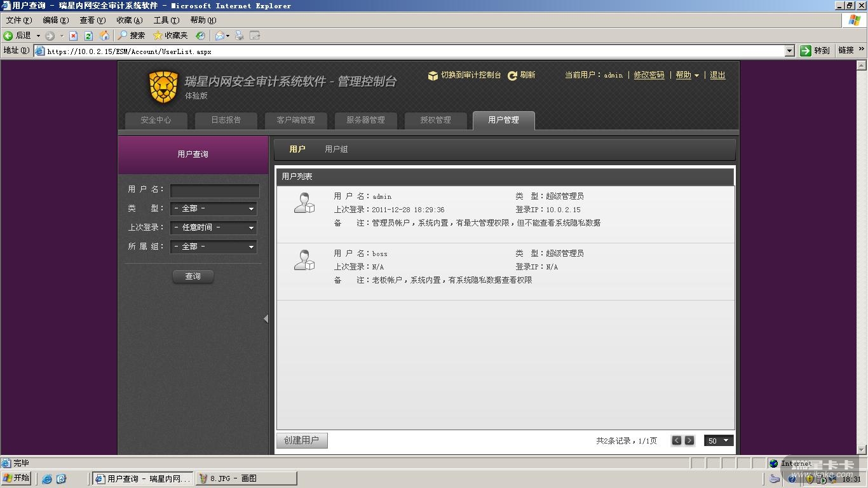The image size is (868, 488).
Task: Switch to the 用户组 tab
Action: [336, 149]
